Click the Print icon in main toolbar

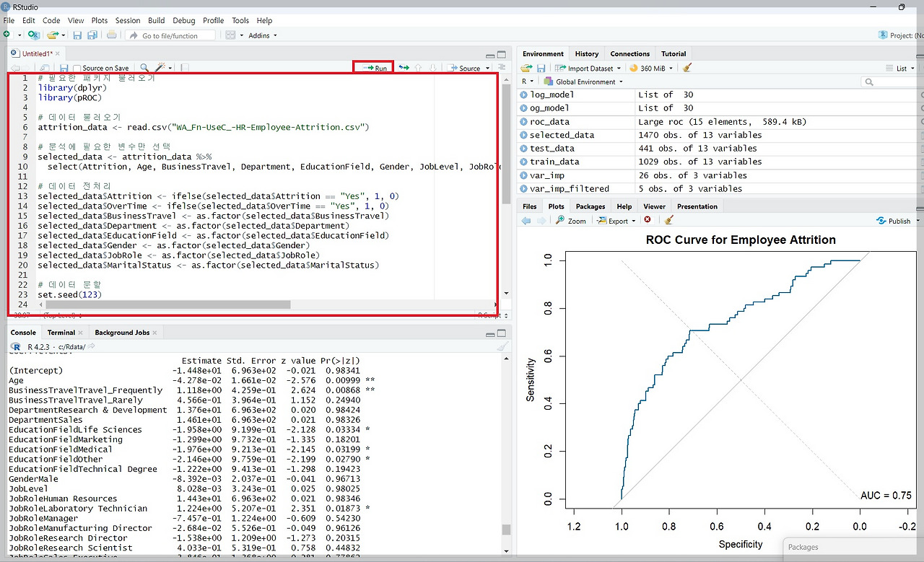[111, 35]
